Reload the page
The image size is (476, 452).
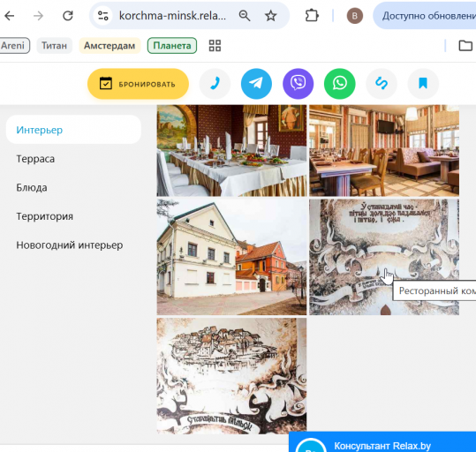[68, 16]
